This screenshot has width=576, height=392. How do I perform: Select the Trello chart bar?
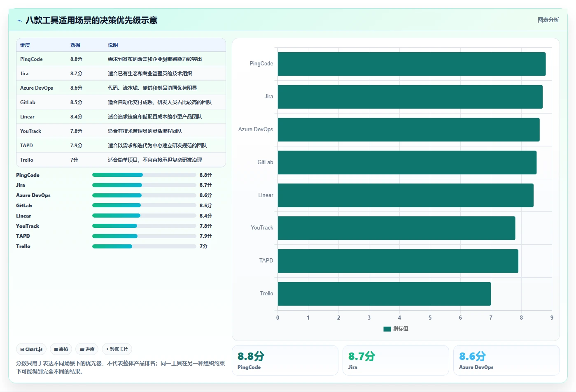pos(384,294)
